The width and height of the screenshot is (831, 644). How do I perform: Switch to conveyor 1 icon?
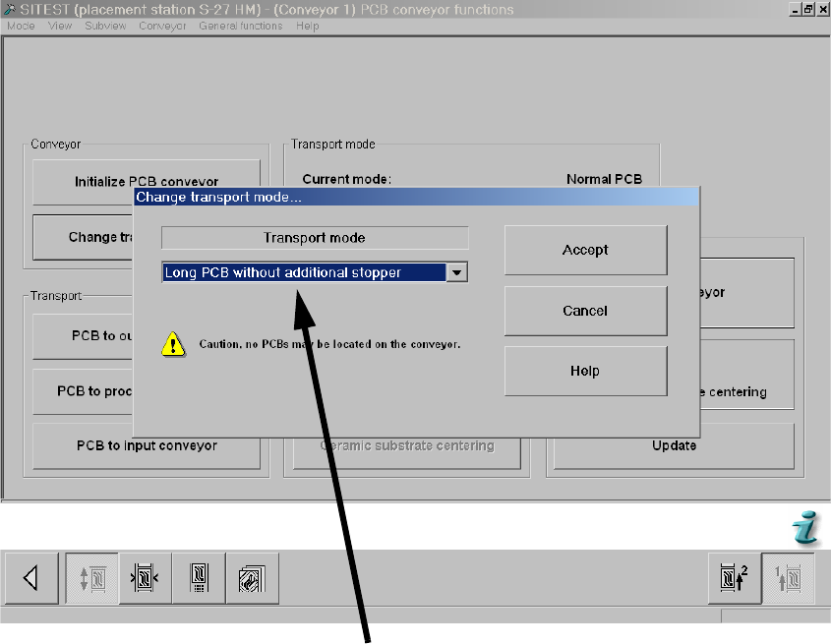point(788,578)
